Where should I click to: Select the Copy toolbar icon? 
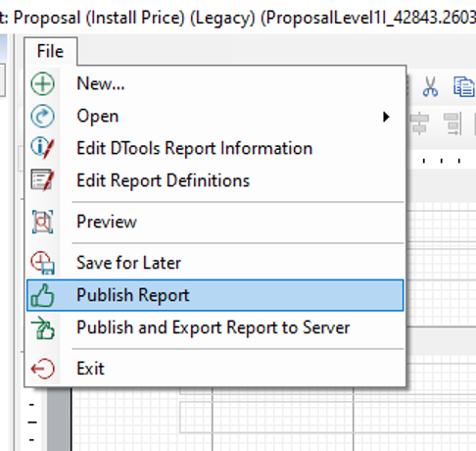pyautogui.click(x=464, y=86)
